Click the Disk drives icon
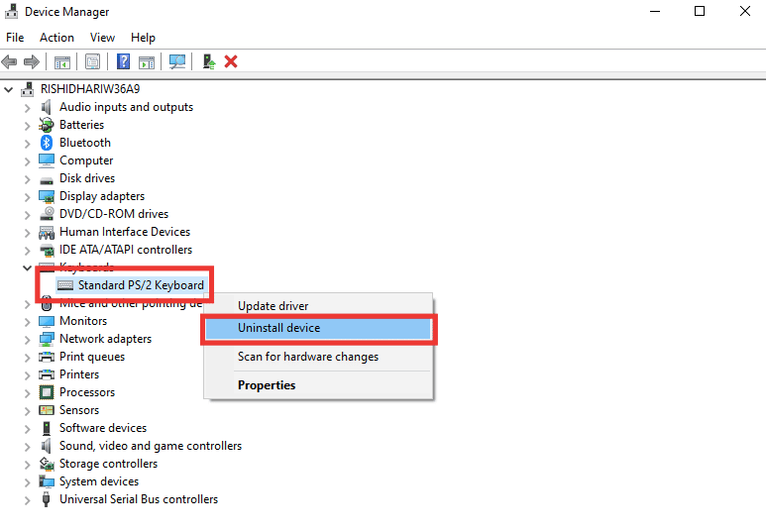Viewport: 766px width, 532px height. pos(47,179)
